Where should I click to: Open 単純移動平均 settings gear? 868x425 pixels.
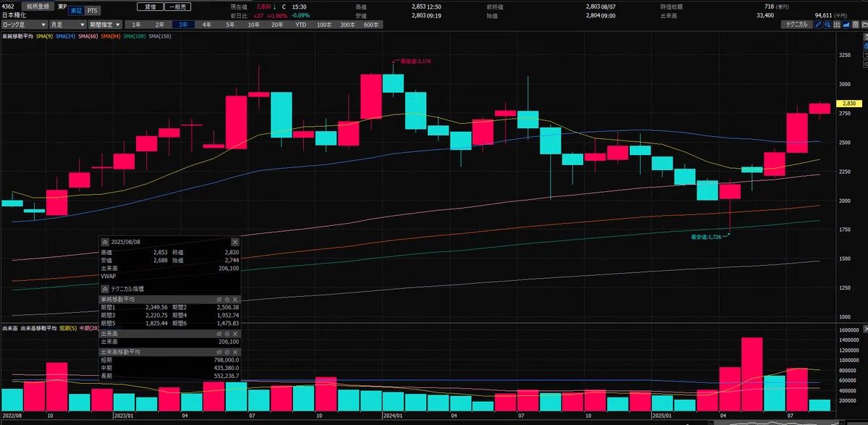227,299
